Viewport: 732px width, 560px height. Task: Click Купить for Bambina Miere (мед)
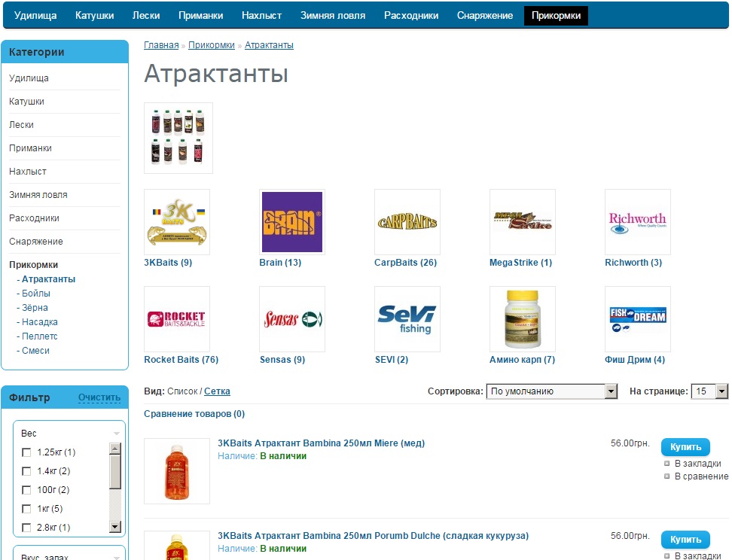pos(685,447)
